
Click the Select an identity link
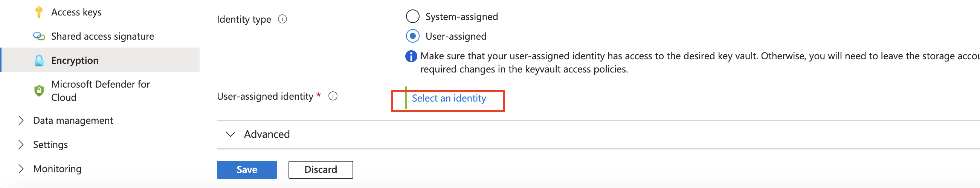point(449,99)
